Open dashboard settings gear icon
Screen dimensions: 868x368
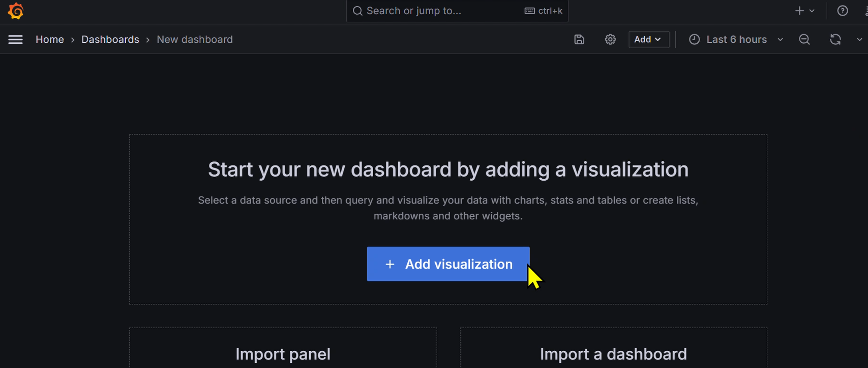(x=610, y=40)
